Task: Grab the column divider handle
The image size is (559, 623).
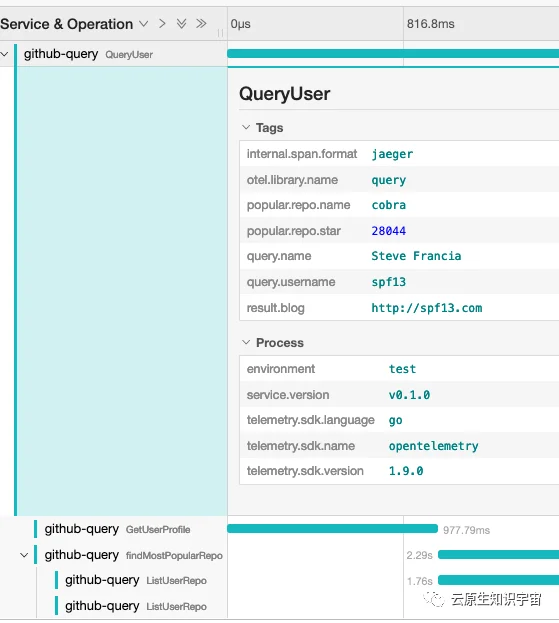Action: coord(221,33)
